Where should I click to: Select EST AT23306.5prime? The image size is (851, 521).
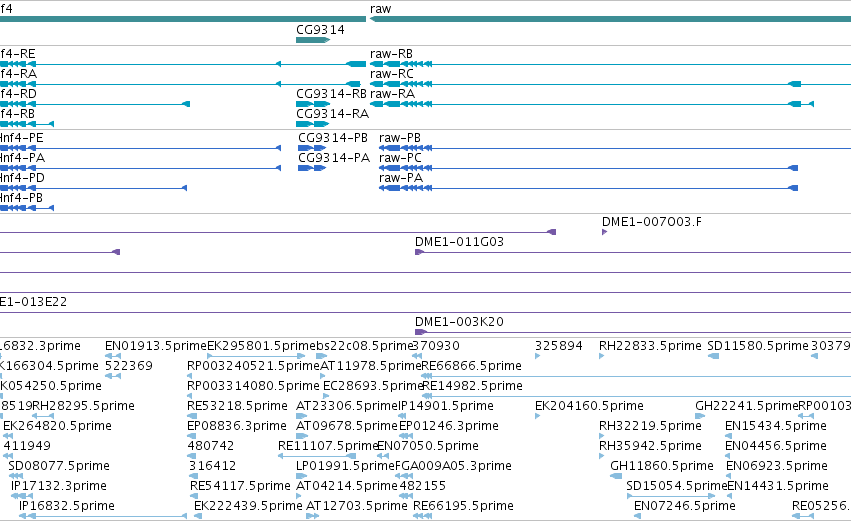click(x=301, y=416)
